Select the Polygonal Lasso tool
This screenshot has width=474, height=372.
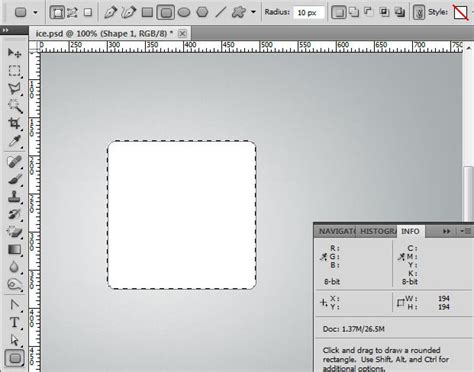14,89
